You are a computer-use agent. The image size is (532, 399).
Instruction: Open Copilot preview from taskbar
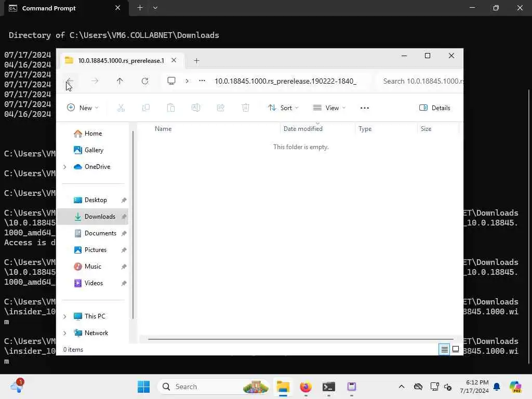(x=516, y=387)
